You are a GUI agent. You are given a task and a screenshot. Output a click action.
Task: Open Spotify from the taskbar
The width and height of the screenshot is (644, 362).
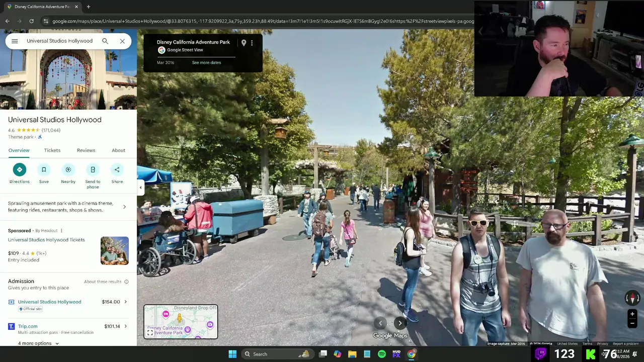click(x=382, y=354)
